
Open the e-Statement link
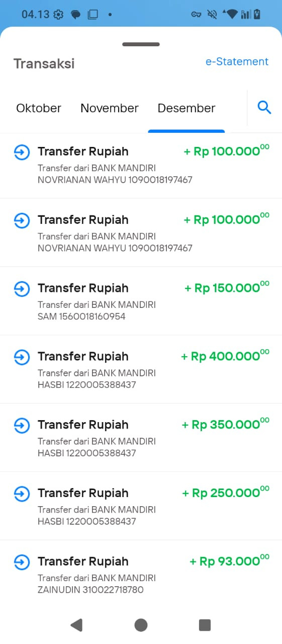[237, 61]
